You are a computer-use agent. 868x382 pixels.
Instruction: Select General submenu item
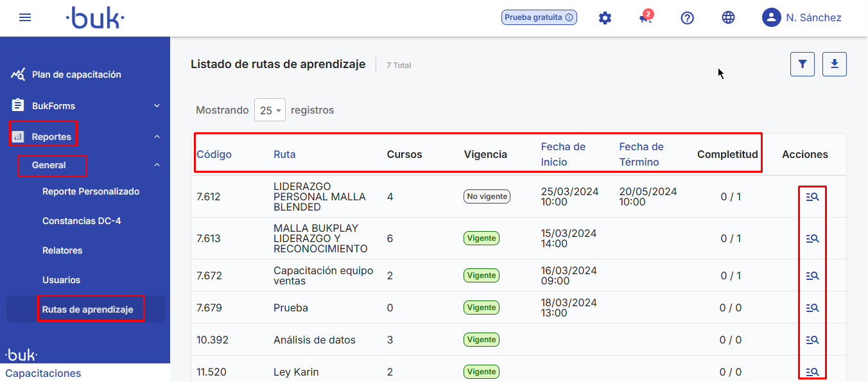49,165
